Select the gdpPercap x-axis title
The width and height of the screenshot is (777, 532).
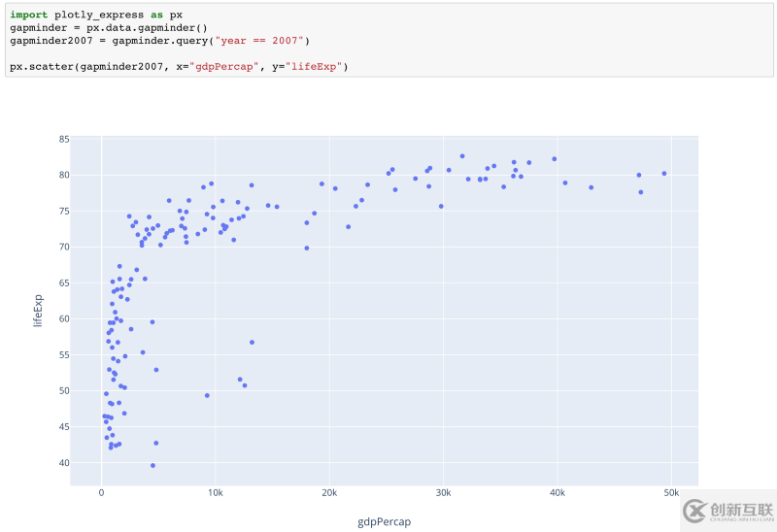click(x=384, y=521)
